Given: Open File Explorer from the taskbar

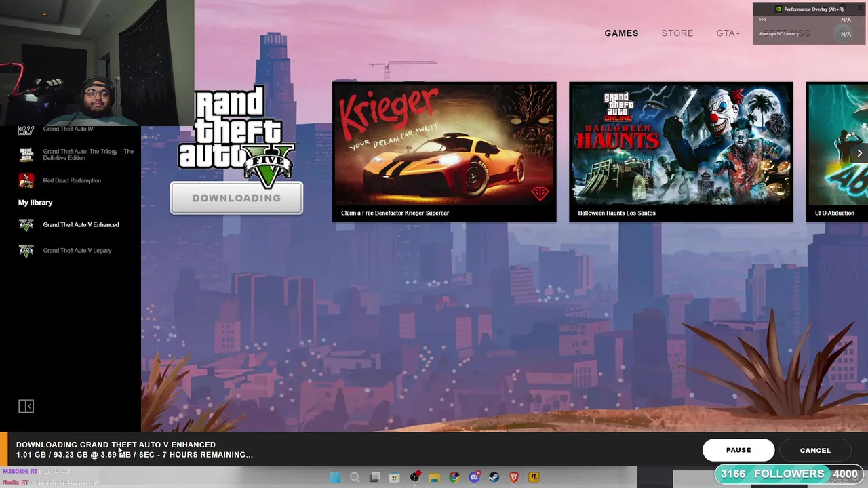Looking at the screenshot, I should click(434, 477).
